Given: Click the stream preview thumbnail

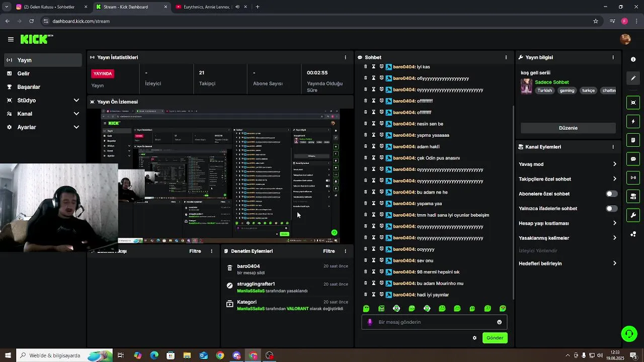Looking at the screenshot, I should coord(220,176).
